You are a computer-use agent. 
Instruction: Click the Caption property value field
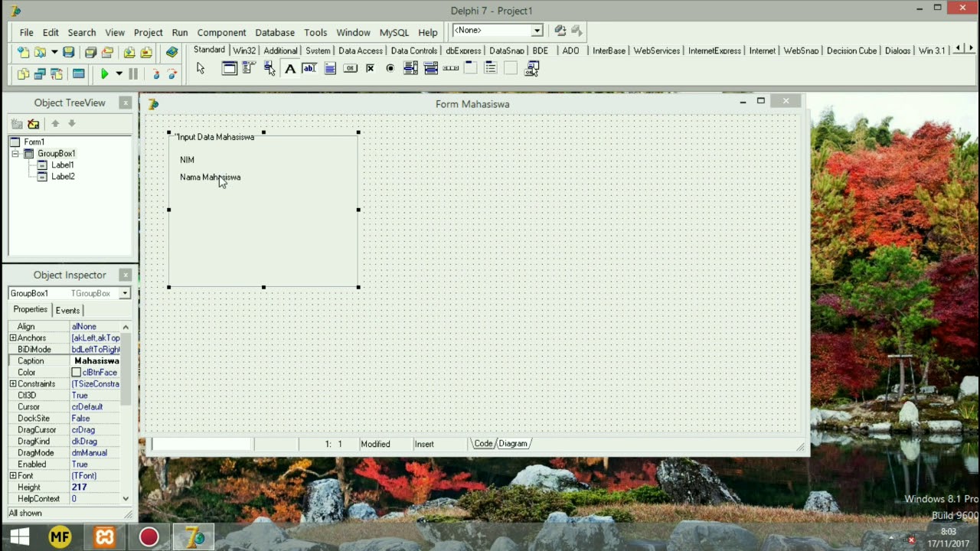96,361
